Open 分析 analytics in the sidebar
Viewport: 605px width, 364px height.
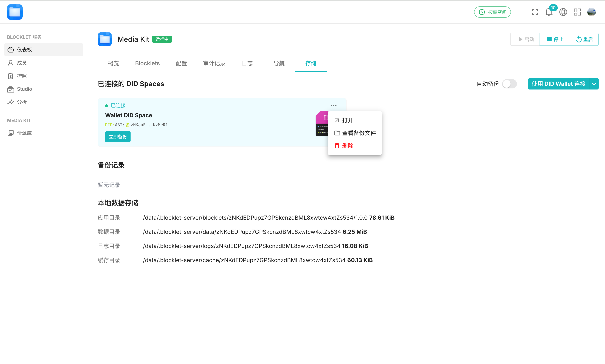click(x=22, y=102)
